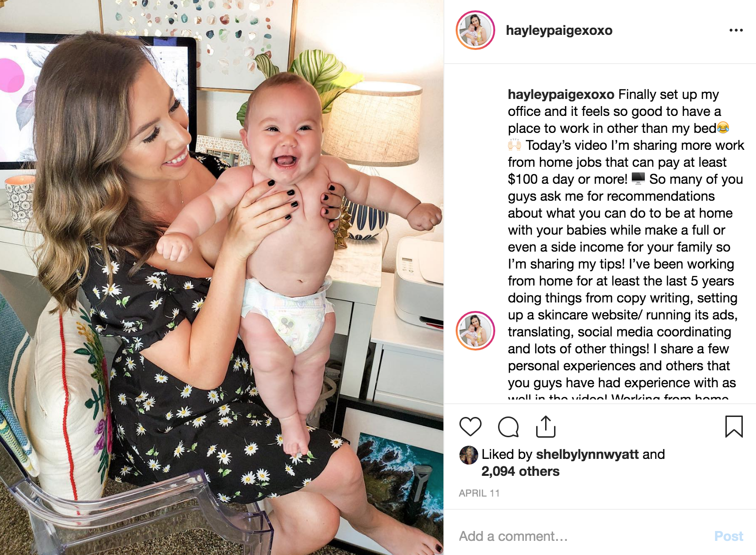
Task: Click hayleypaigexoxo username in the caption
Action: click(x=561, y=95)
